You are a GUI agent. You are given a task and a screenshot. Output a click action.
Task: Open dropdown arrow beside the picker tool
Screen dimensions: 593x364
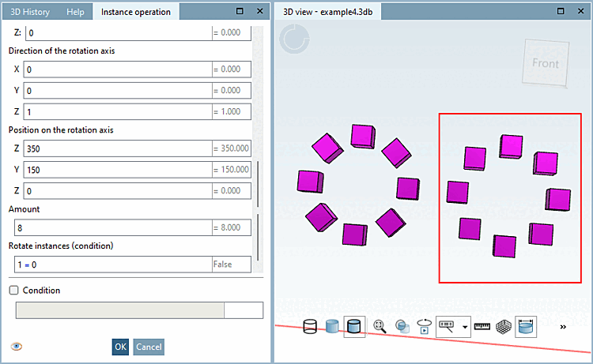click(465, 327)
